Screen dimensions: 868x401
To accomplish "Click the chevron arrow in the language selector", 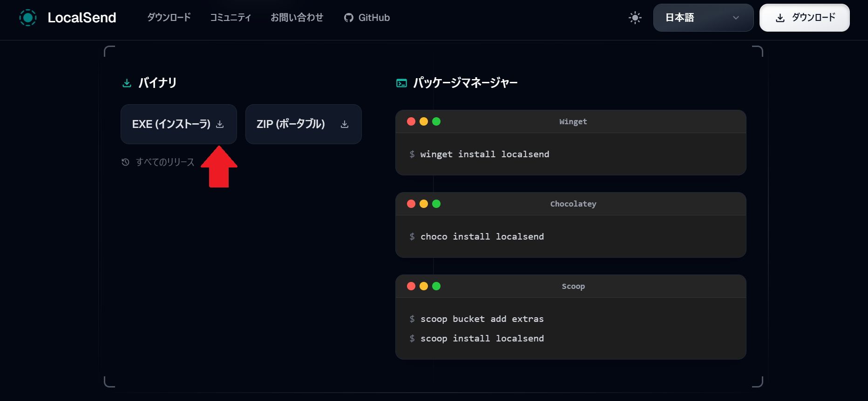I will (x=736, y=18).
